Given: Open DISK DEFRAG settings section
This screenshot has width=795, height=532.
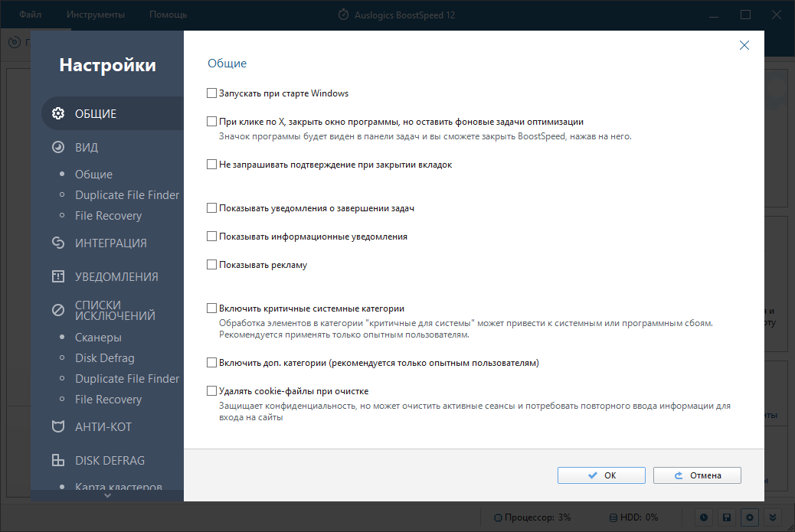Looking at the screenshot, I should coord(110,461).
